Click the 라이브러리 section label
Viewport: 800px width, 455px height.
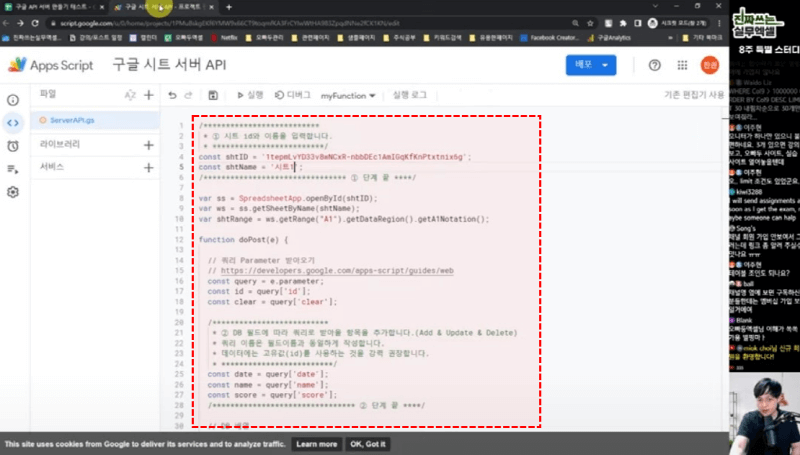(60, 144)
